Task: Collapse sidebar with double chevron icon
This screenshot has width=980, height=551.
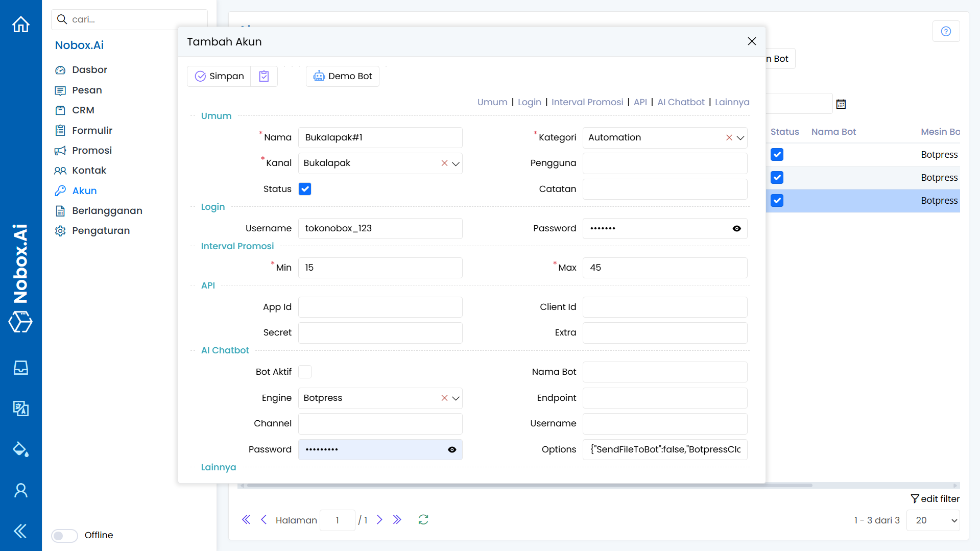Action: [x=21, y=531]
